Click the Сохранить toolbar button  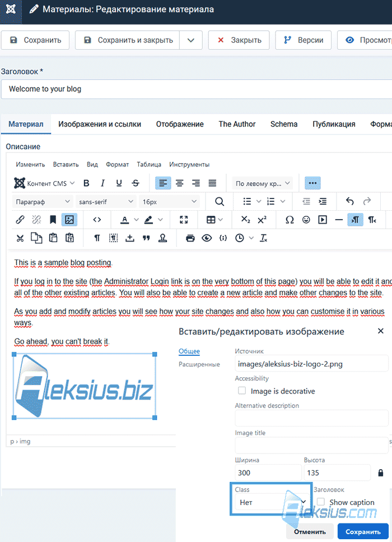click(35, 40)
